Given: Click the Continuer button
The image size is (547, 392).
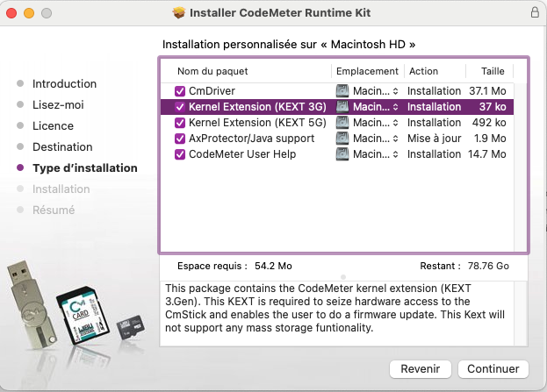Looking at the screenshot, I should [493, 368].
